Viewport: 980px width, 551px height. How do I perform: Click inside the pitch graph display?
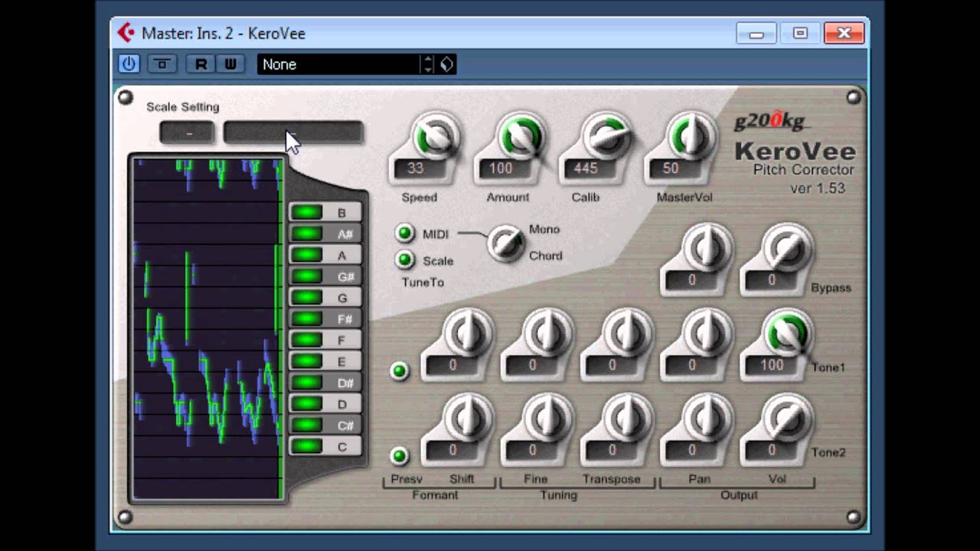207,329
